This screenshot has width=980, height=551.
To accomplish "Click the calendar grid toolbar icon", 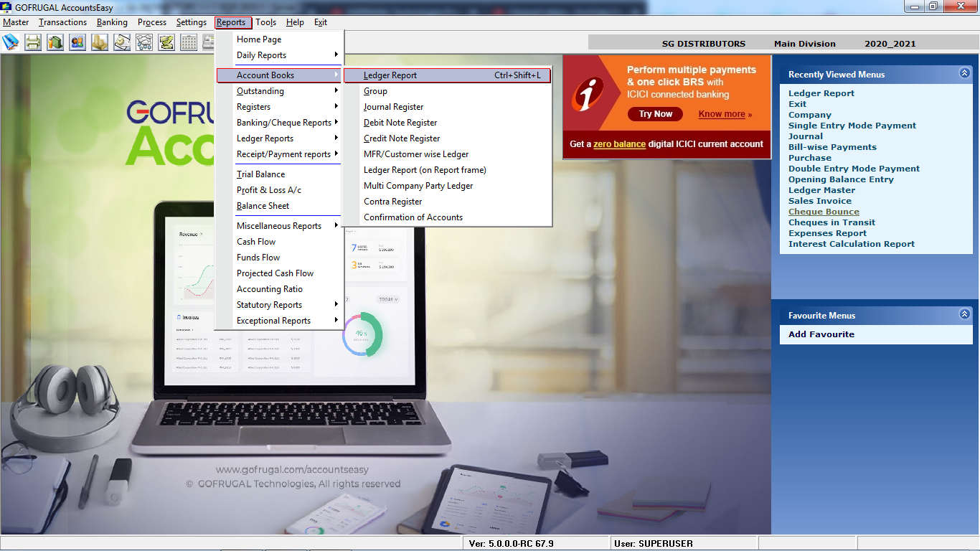I will [189, 42].
